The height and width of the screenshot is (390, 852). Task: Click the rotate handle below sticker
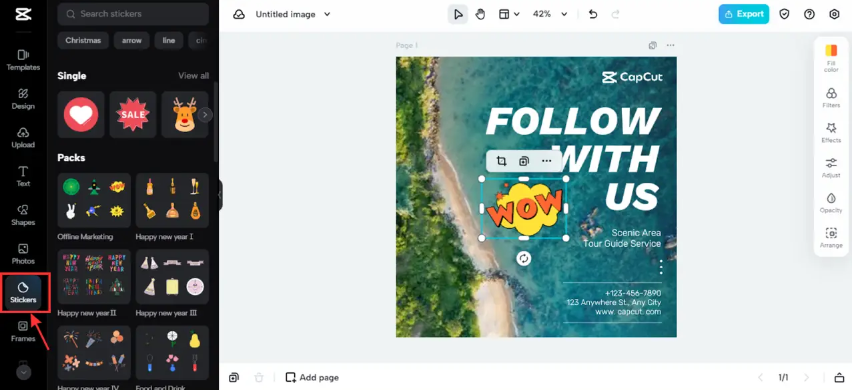click(523, 259)
